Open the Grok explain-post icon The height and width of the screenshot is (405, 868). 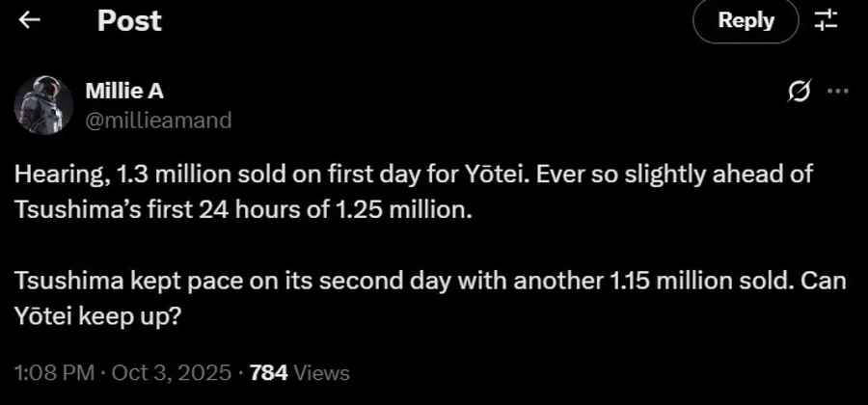(798, 92)
